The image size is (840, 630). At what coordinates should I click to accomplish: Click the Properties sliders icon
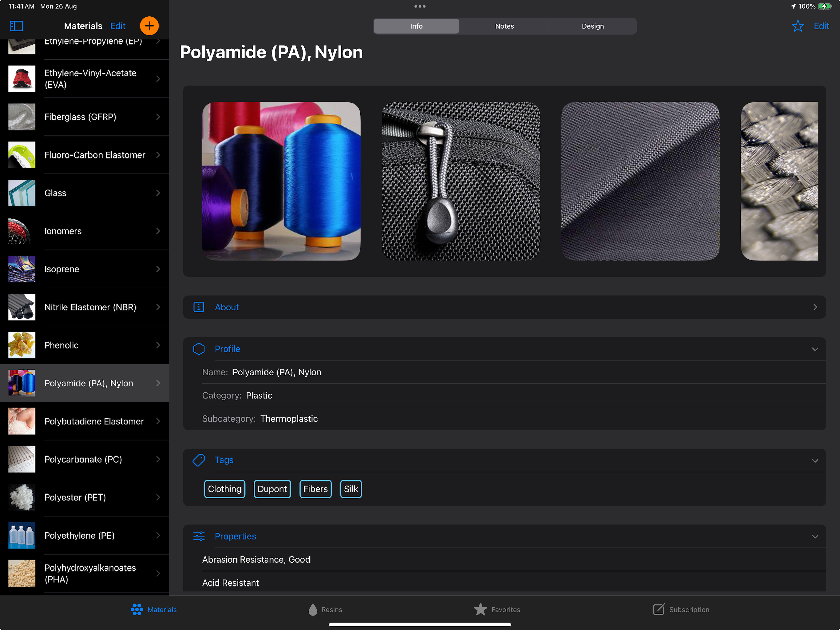(199, 536)
